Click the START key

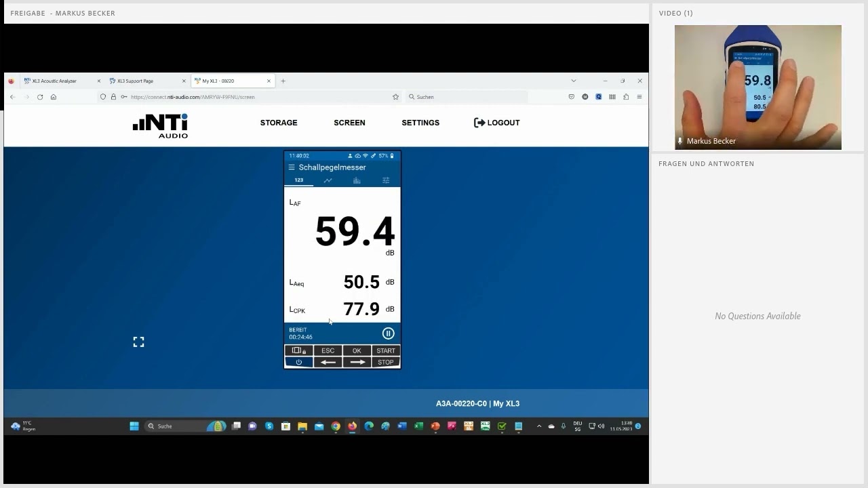386,350
